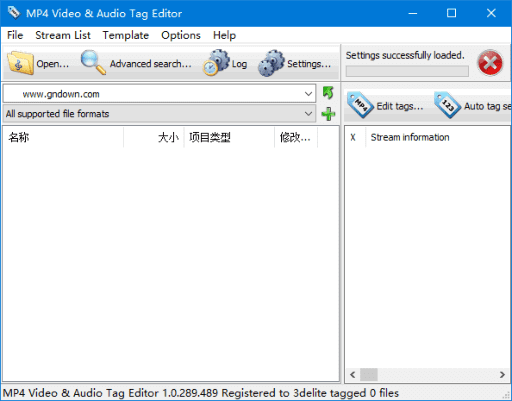The width and height of the screenshot is (512, 401).
Task: Click the Stream information column header
Action: (438, 137)
